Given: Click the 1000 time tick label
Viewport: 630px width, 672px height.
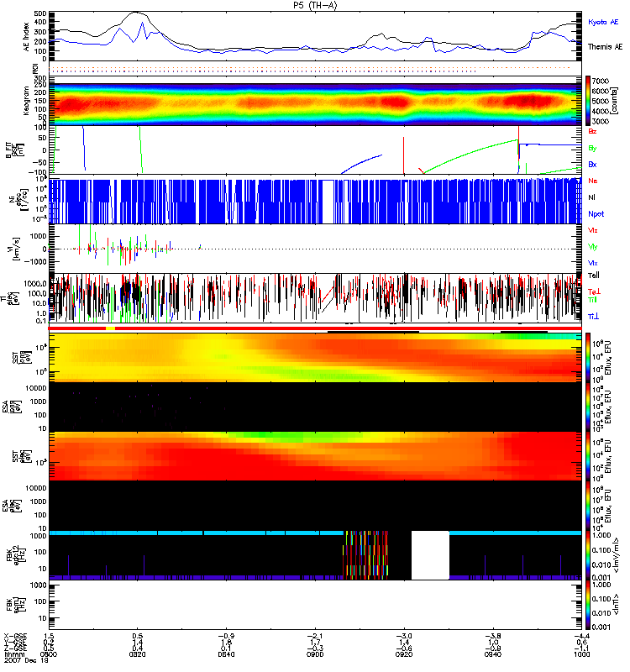Looking at the screenshot, I should click(x=581, y=654).
